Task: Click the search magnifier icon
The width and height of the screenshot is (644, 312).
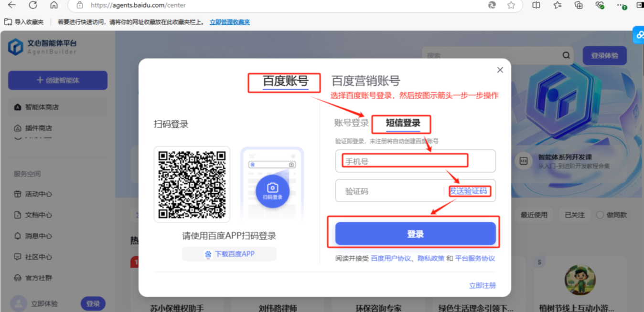Action: tap(566, 55)
